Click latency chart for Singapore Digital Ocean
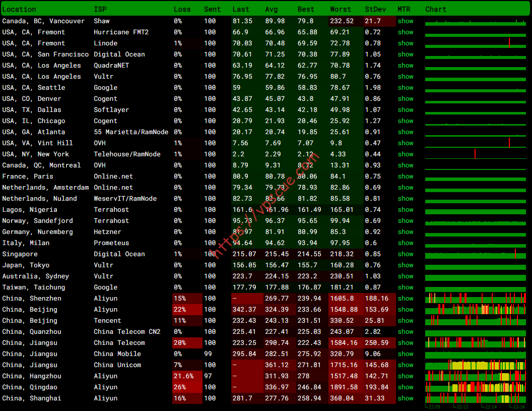The width and height of the screenshot is (532, 411). (x=476, y=254)
